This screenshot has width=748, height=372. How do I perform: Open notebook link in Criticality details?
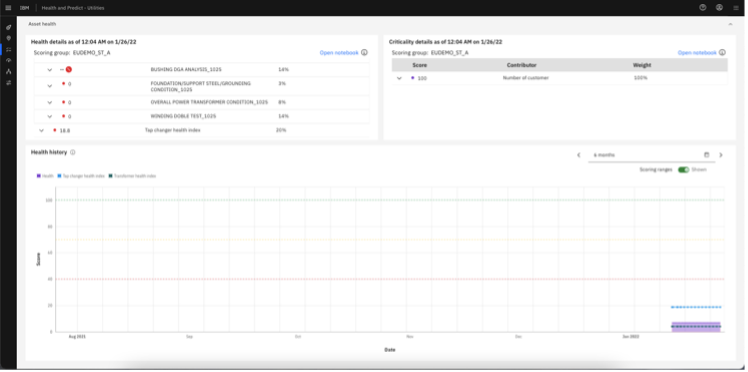click(x=697, y=52)
